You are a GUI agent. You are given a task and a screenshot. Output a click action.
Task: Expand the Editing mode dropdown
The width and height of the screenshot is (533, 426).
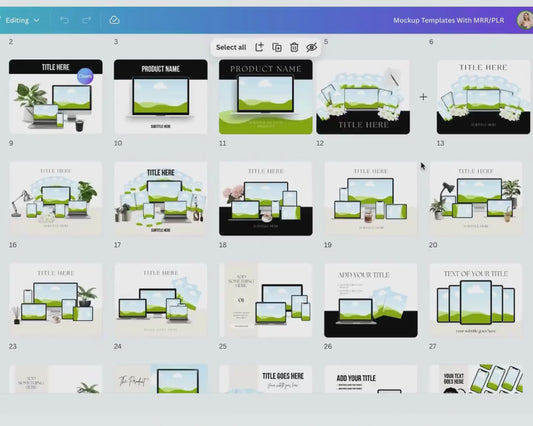22,20
